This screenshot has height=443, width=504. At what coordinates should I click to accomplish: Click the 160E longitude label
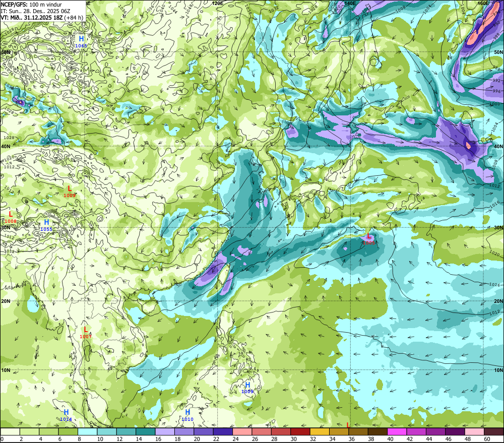(x=483, y=3)
